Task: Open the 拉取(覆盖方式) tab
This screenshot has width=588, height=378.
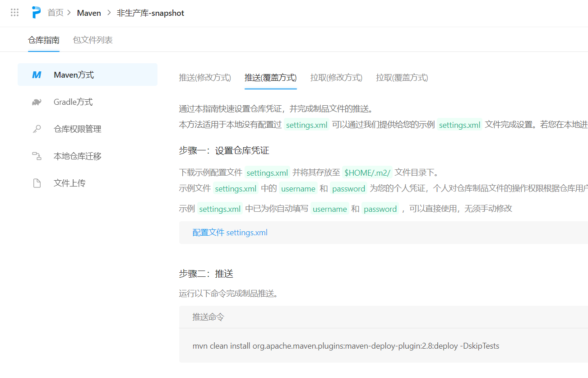Action: [402, 78]
